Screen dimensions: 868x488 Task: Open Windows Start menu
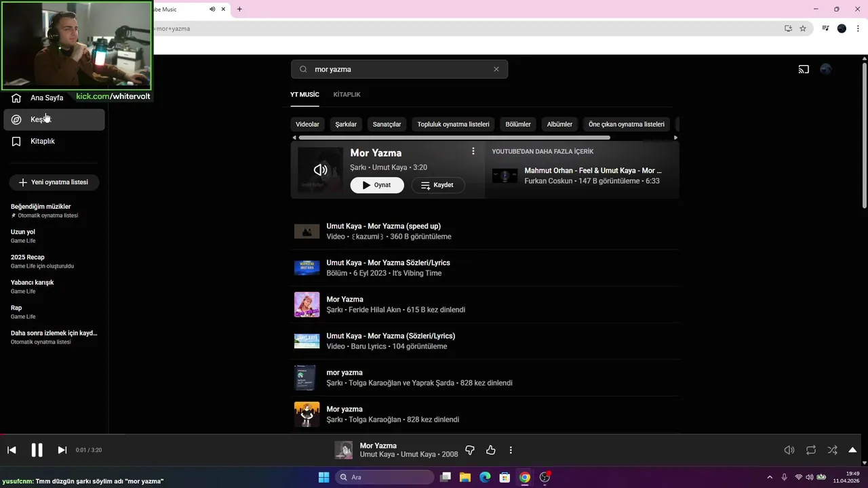tap(323, 477)
